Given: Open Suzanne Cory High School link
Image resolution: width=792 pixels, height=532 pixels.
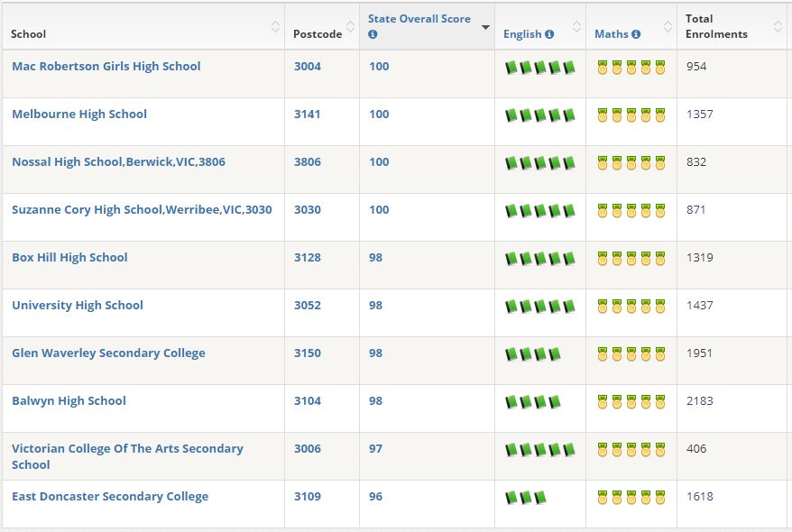Looking at the screenshot, I should [142, 209].
